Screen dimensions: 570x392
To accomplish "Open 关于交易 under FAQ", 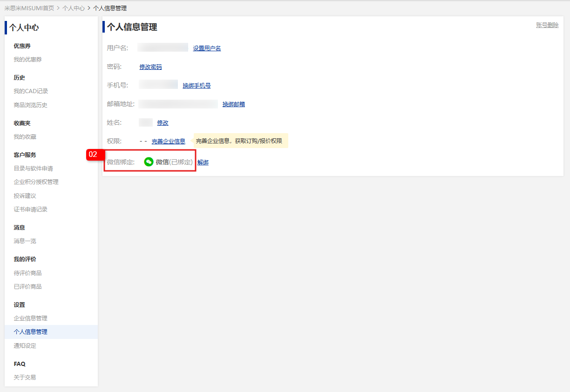I will click(25, 378).
